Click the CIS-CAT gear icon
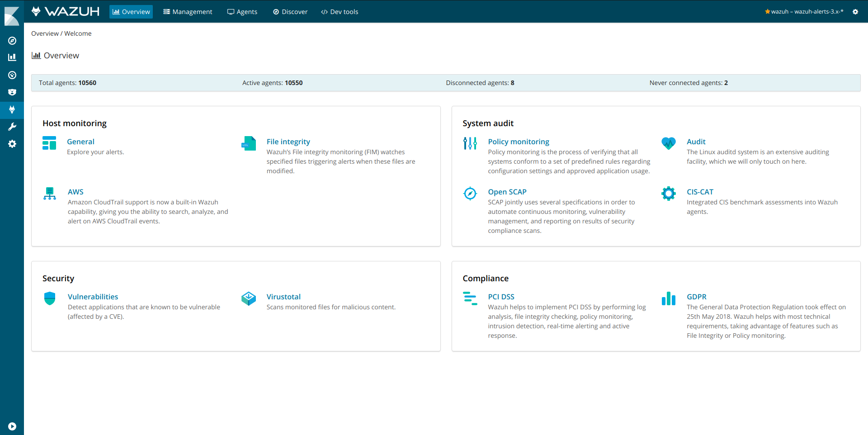The width and height of the screenshot is (868, 435). click(x=669, y=194)
